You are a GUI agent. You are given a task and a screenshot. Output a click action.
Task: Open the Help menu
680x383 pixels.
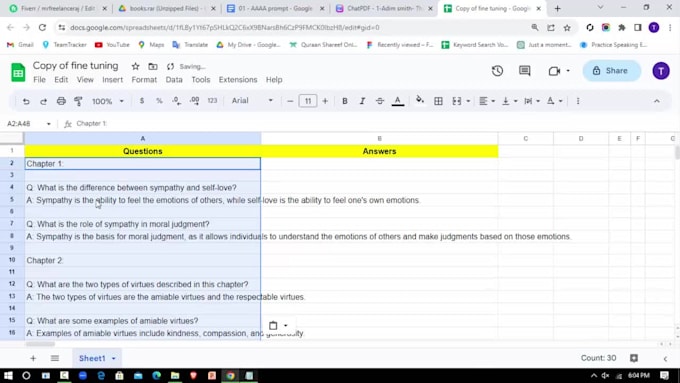pyautogui.click(x=274, y=80)
